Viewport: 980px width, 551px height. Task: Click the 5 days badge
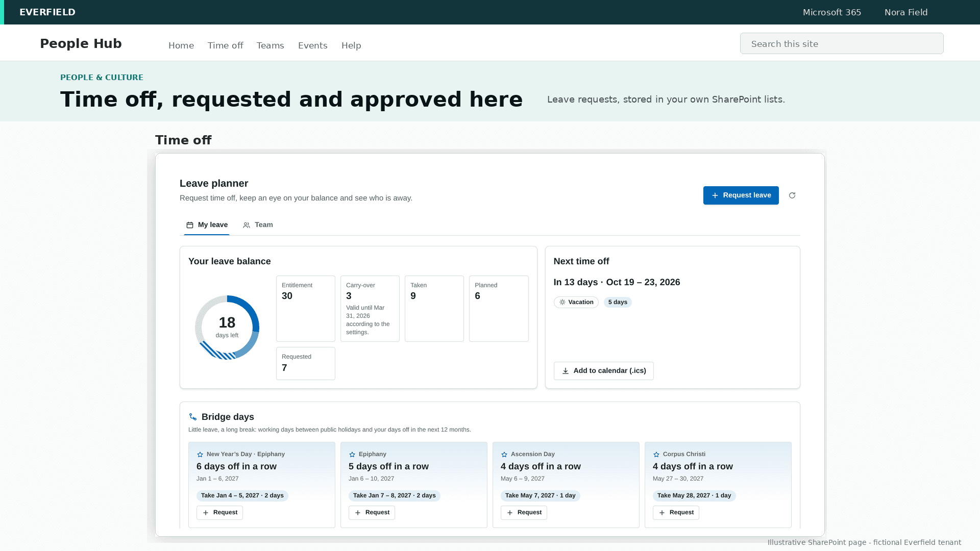[618, 303]
